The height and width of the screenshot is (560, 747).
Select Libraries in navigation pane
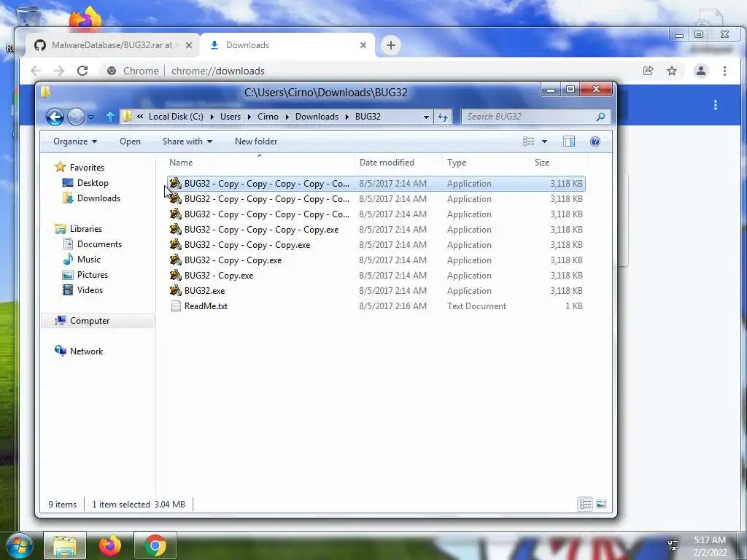click(86, 229)
